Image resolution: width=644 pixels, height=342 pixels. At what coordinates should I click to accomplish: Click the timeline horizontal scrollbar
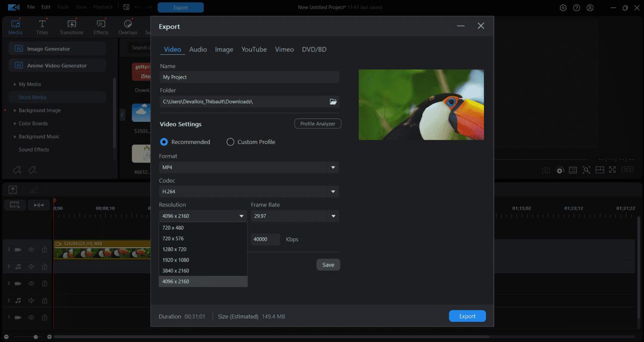272,336
